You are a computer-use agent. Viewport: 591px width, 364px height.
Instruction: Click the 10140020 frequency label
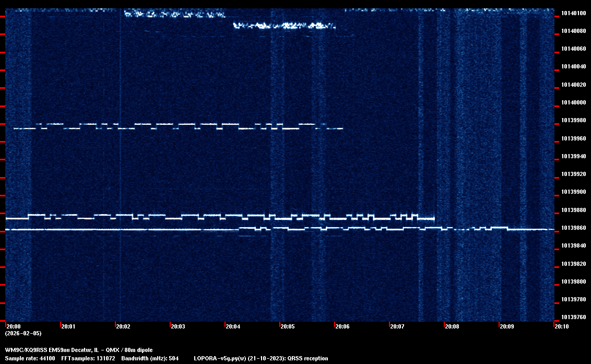[x=573, y=85]
